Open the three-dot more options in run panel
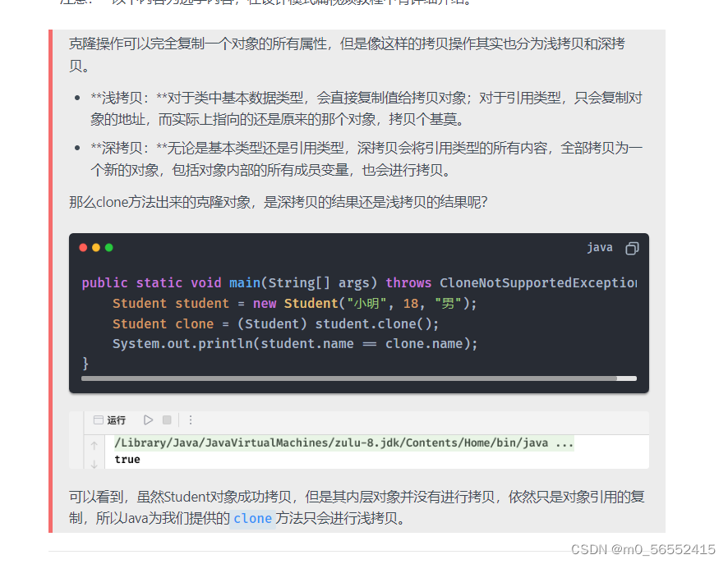This screenshot has height=564, width=728. tap(191, 420)
